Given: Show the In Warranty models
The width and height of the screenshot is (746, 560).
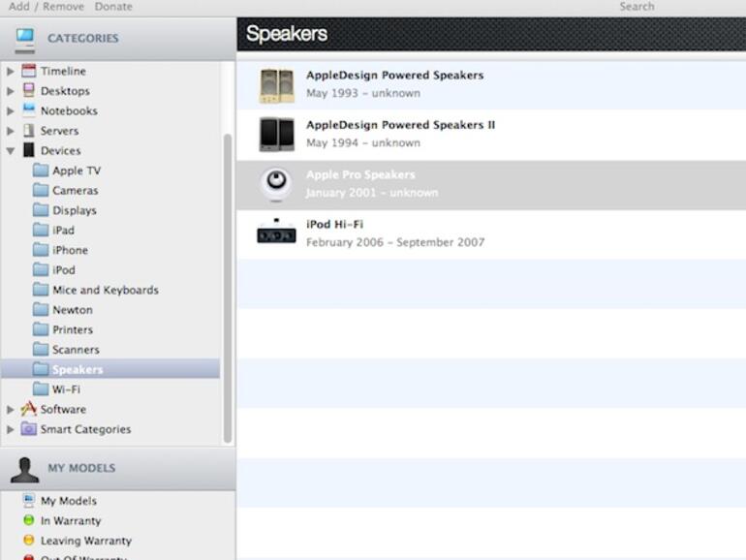Looking at the screenshot, I should (x=71, y=521).
